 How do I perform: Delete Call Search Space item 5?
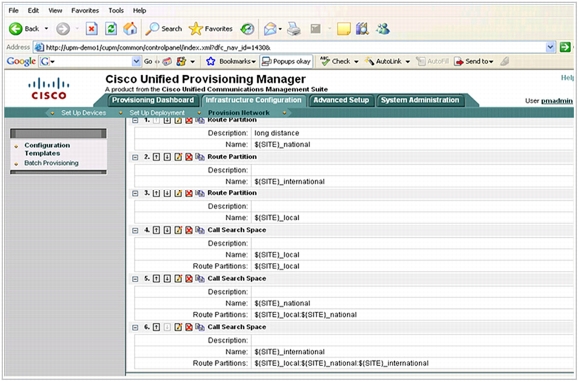click(189, 279)
